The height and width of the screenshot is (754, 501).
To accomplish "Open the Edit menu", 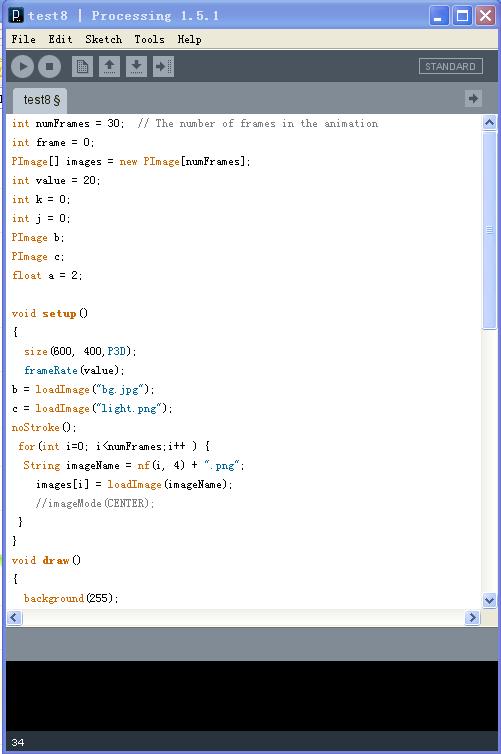I will (x=60, y=39).
